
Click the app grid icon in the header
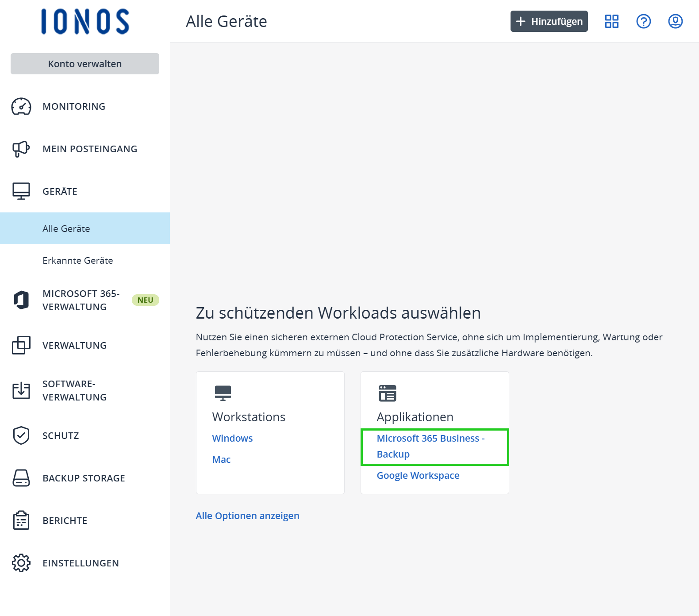pos(612,21)
